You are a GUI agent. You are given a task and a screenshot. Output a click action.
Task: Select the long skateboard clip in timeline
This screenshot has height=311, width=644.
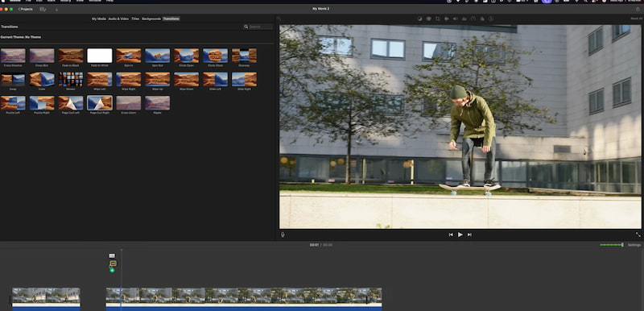point(244,299)
